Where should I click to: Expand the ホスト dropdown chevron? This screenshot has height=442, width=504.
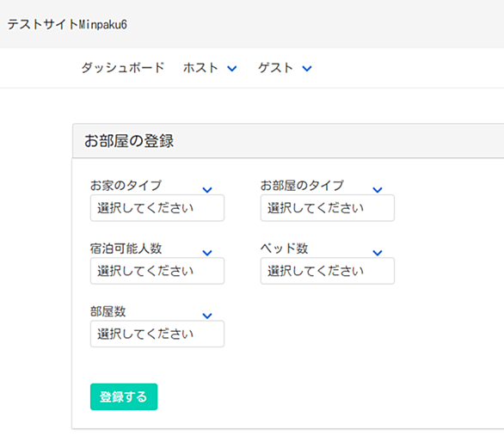click(x=232, y=69)
